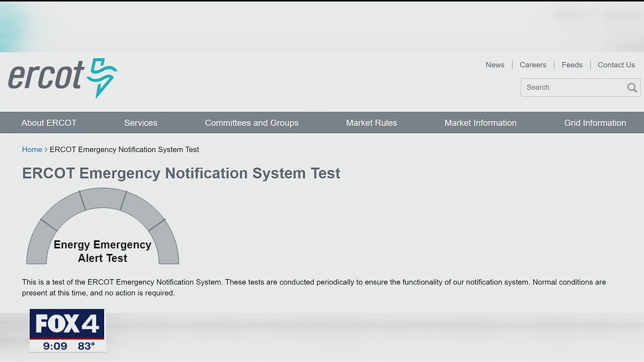Open the Services menu
This screenshot has width=644, height=362.
(141, 123)
